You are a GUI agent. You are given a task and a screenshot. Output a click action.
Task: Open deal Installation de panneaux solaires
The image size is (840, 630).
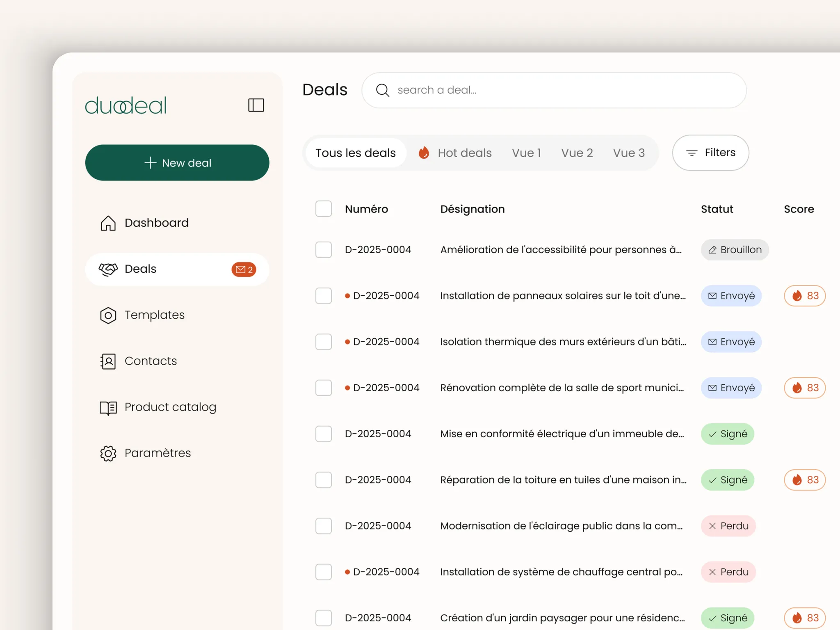click(563, 296)
